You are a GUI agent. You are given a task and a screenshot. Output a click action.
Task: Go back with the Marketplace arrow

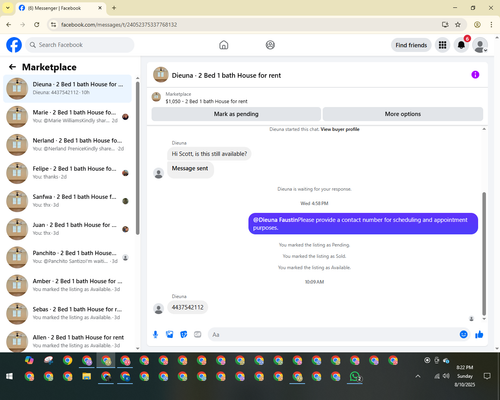click(x=13, y=67)
